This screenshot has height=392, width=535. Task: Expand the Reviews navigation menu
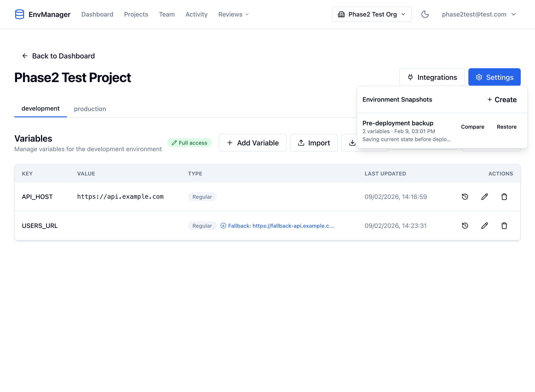233,14
